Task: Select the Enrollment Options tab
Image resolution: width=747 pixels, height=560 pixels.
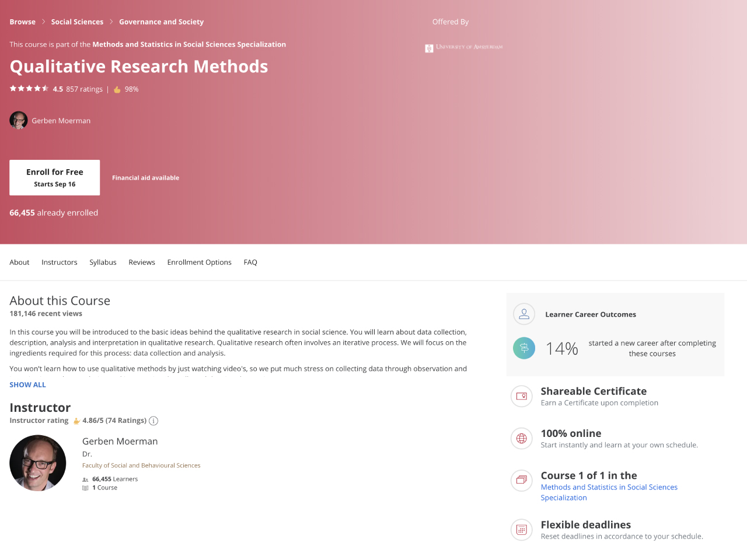Action: tap(200, 262)
